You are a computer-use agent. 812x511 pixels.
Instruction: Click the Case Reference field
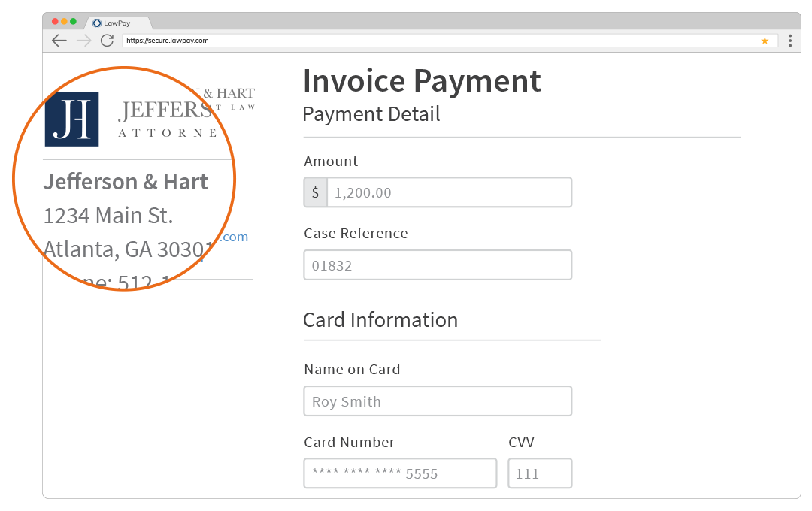point(438,265)
